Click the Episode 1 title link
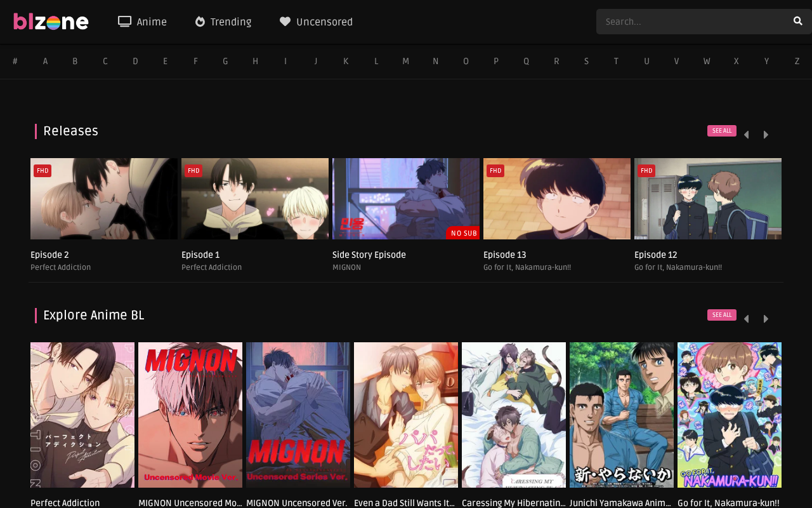Screen dimensions: 812x508 coord(200,255)
